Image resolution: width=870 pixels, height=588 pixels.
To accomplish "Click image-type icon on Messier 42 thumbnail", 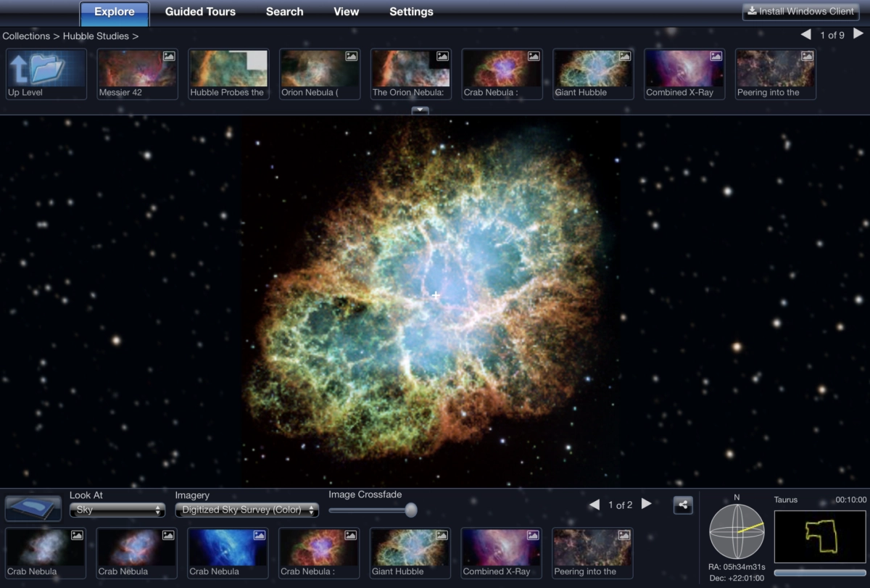I will [x=169, y=56].
